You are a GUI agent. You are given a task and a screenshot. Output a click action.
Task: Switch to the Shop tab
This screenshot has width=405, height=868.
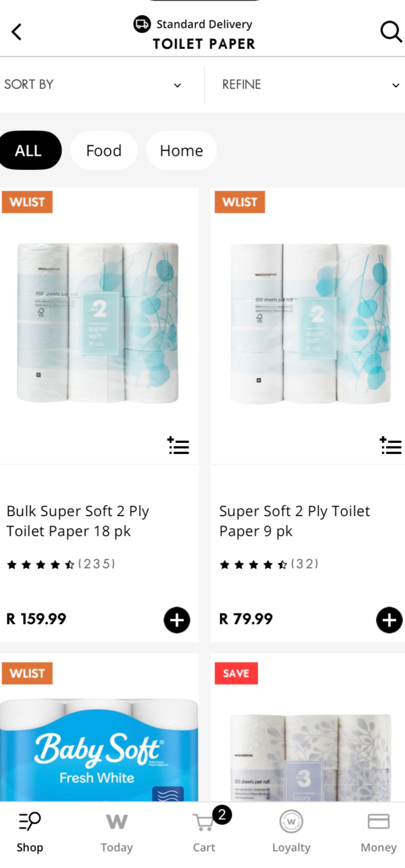pyautogui.click(x=29, y=831)
